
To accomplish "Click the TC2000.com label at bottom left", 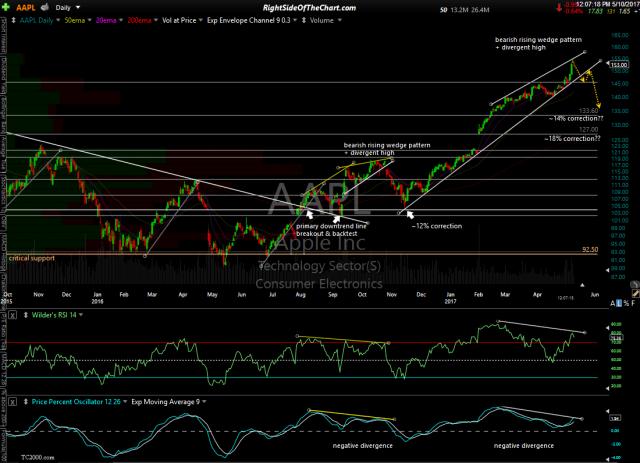I will pyautogui.click(x=38, y=457).
